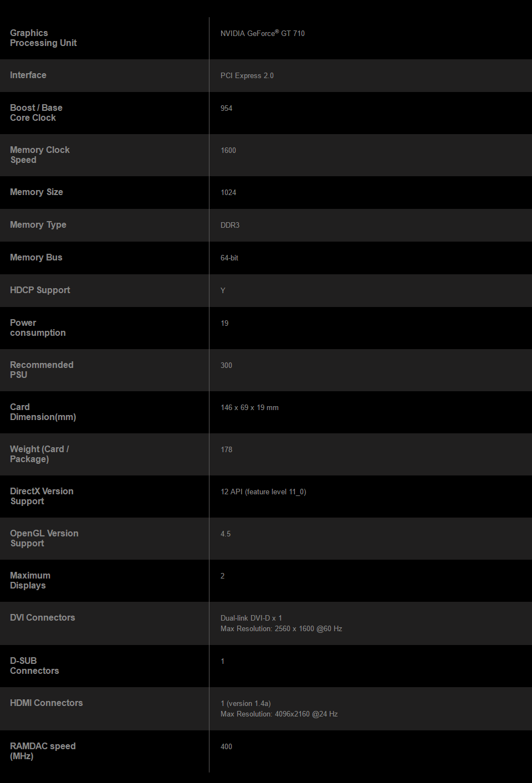Click the Graphics Processing Unit row label

click(x=43, y=38)
